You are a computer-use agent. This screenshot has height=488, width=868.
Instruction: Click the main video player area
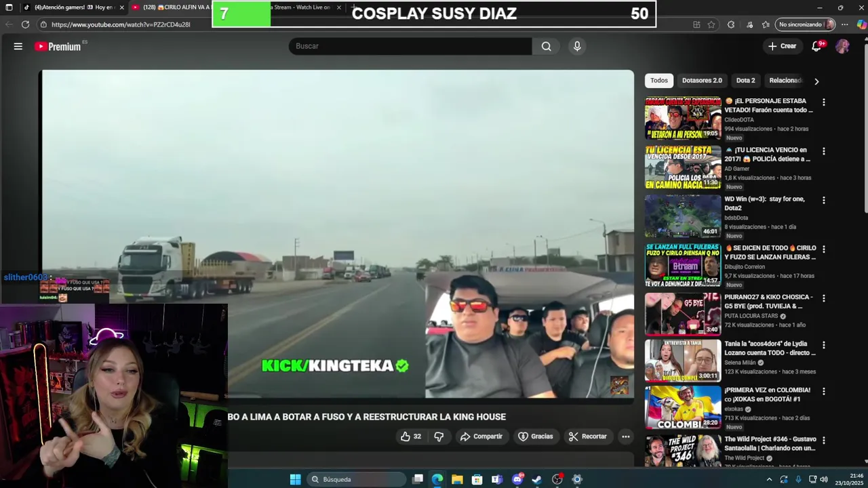(337, 234)
